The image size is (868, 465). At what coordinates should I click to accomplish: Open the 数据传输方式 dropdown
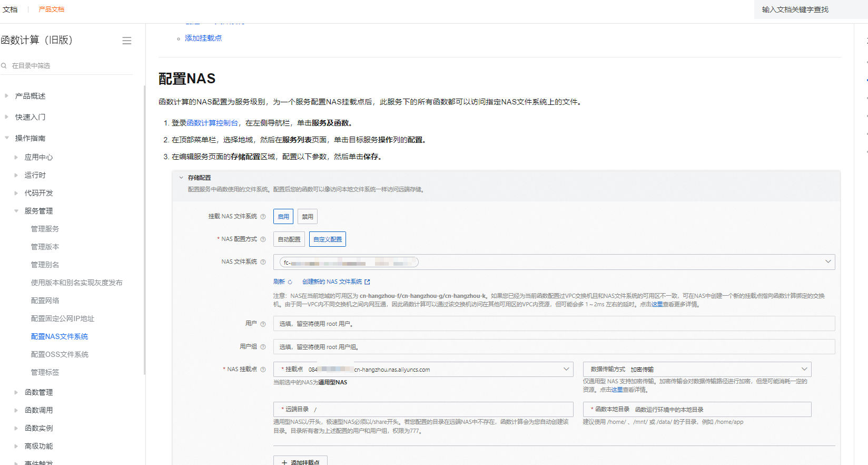[x=697, y=370]
